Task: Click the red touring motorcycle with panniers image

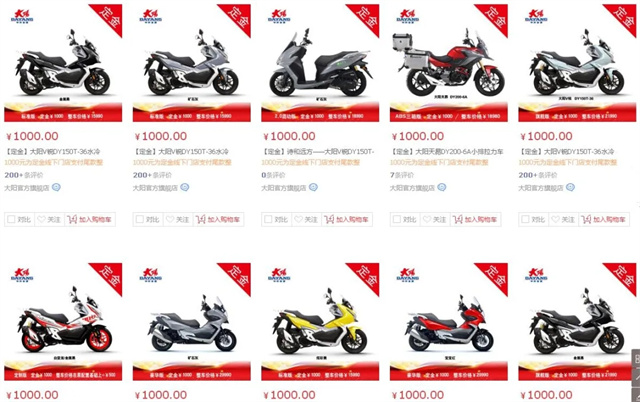Action: coord(449,63)
